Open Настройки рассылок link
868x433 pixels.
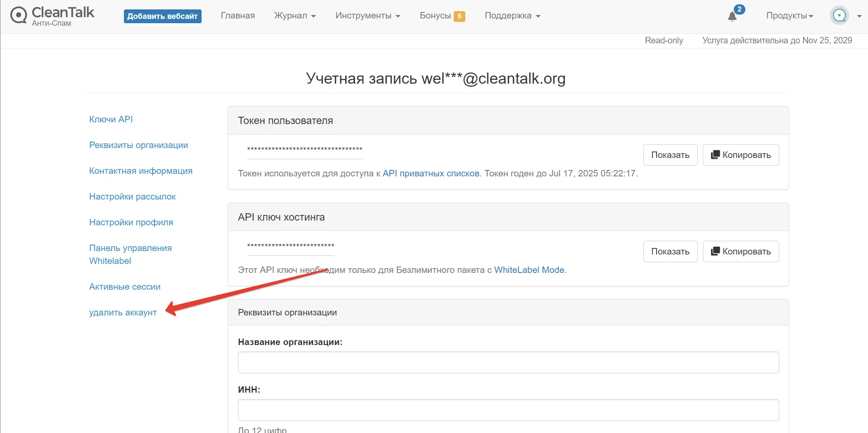pos(133,197)
